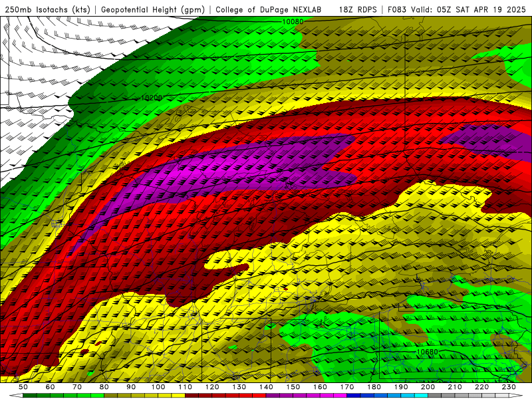Image resolution: width=532 pixels, height=399 pixels.
Task: Click the 160 knot legend label
Action: (x=320, y=387)
